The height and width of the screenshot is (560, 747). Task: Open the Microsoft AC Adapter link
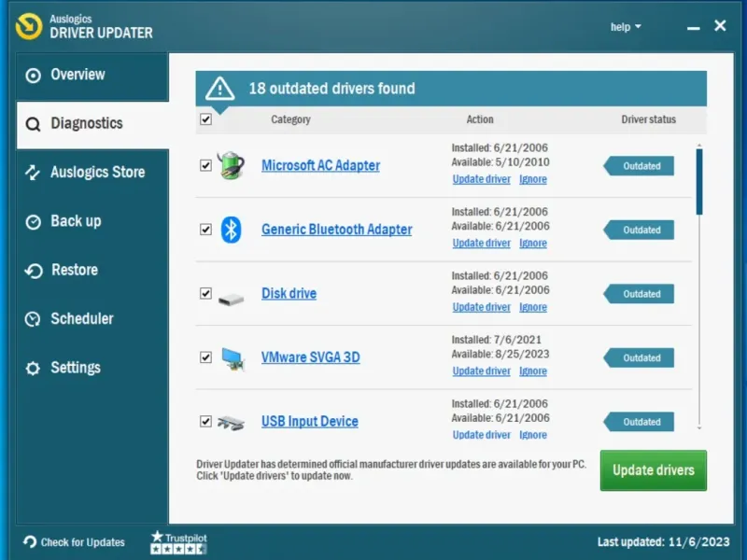click(320, 166)
